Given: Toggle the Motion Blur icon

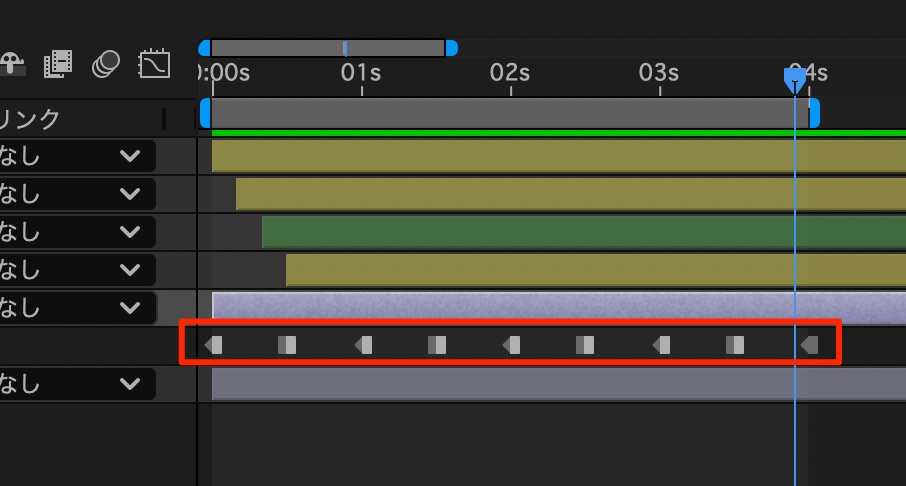Looking at the screenshot, I should [x=106, y=65].
